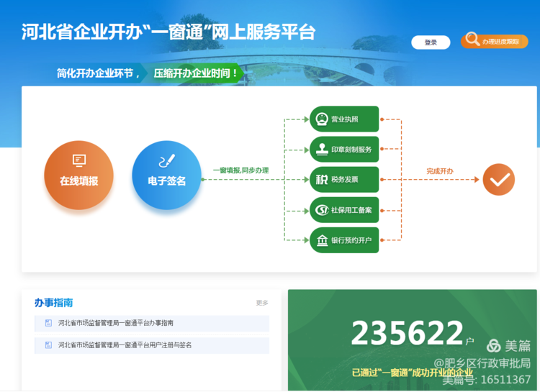540x392 pixels.
Task: Click the orange checkmark completion circle
Action: 498,179
